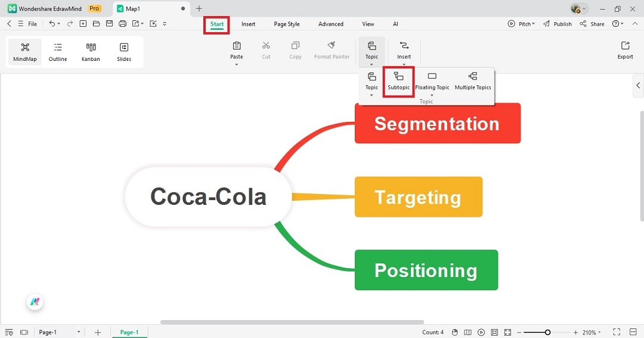The height and width of the screenshot is (338, 644).
Task: Open a file with the folder icon
Action: pos(96,24)
